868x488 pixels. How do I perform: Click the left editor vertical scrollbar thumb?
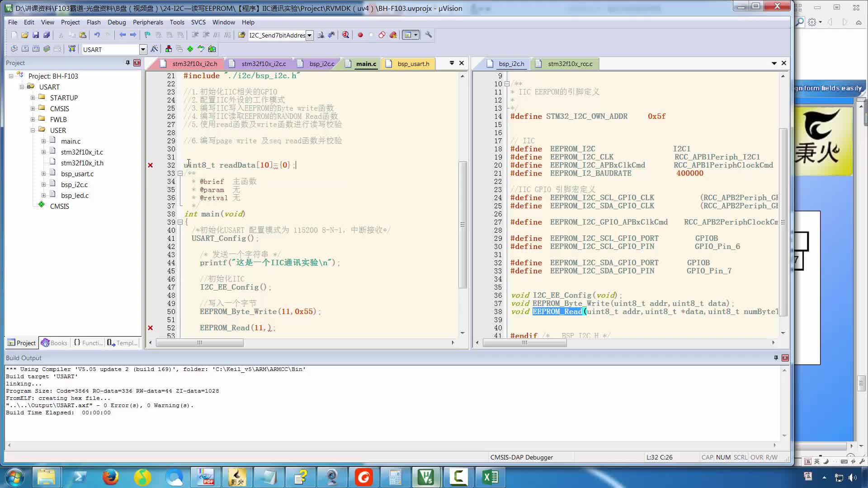pyautogui.click(x=462, y=225)
